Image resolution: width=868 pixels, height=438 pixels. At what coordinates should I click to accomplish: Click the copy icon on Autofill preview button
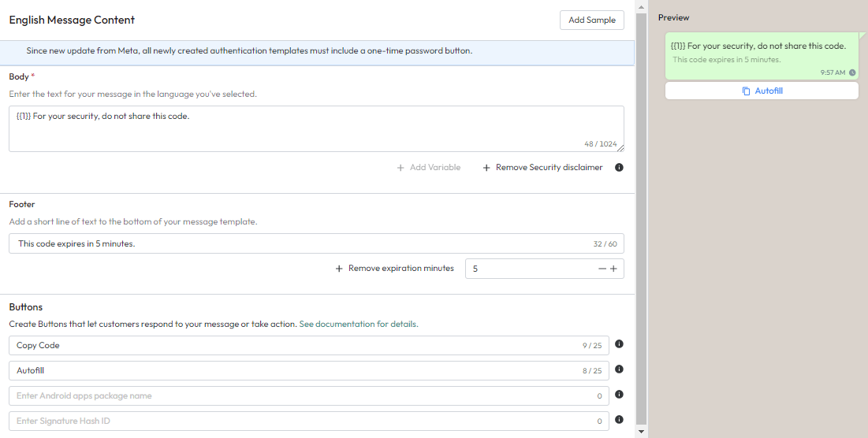click(746, 91)
